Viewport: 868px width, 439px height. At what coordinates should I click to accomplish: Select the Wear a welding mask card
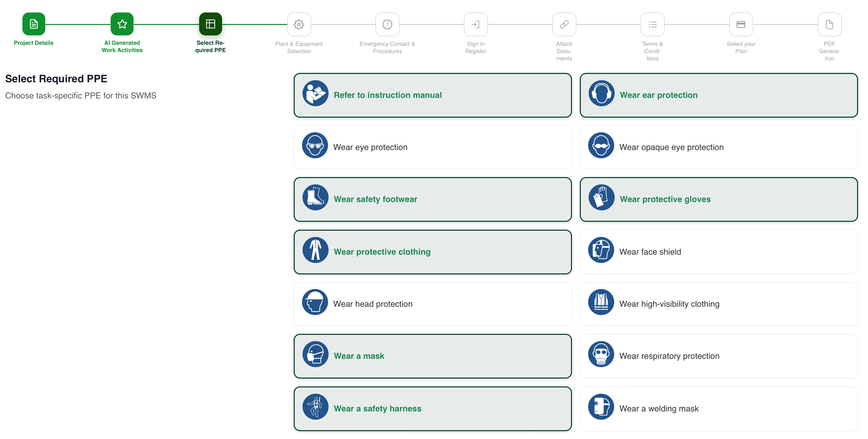coord(719,409)
